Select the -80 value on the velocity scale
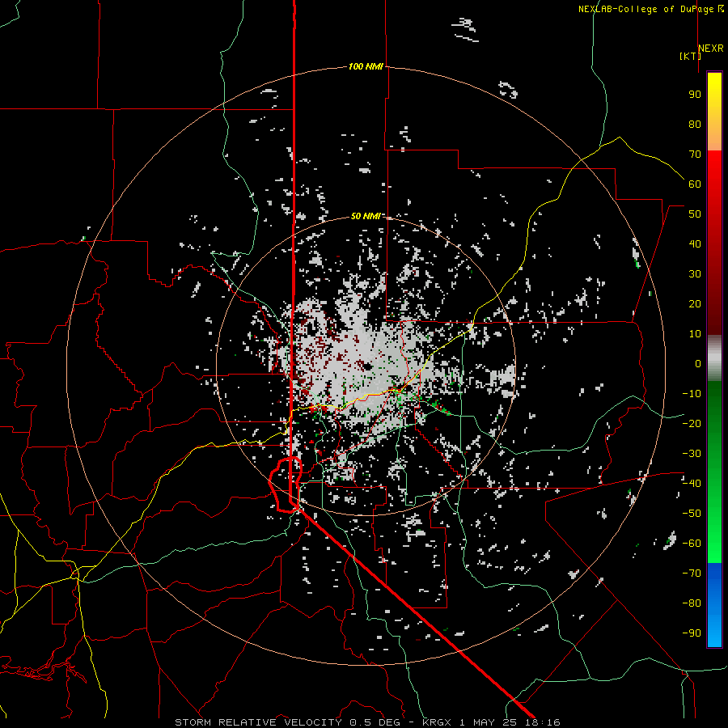 click(692, 603)
